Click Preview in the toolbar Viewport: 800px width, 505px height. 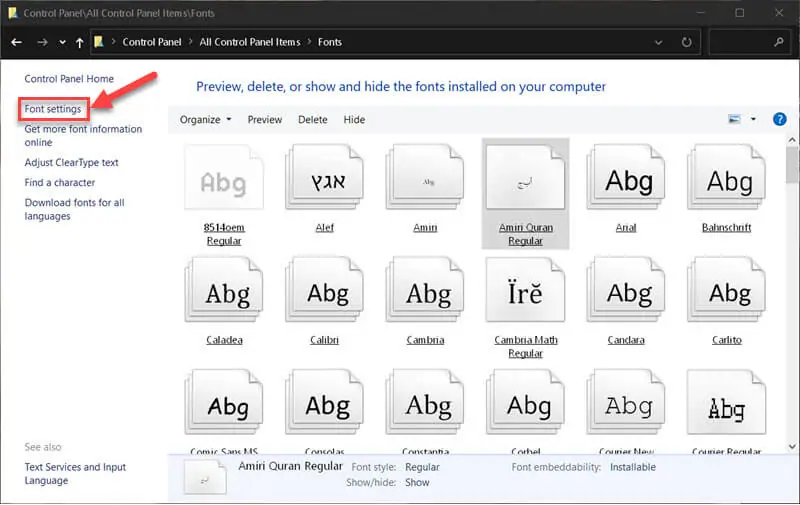(264, 119)
